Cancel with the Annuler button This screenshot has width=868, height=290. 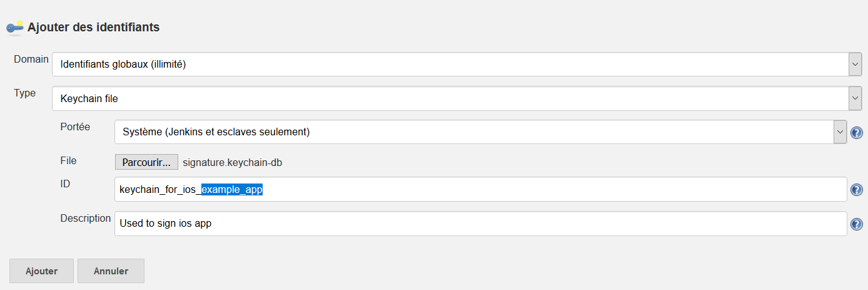pyautogui.click(x=111, y=271)
